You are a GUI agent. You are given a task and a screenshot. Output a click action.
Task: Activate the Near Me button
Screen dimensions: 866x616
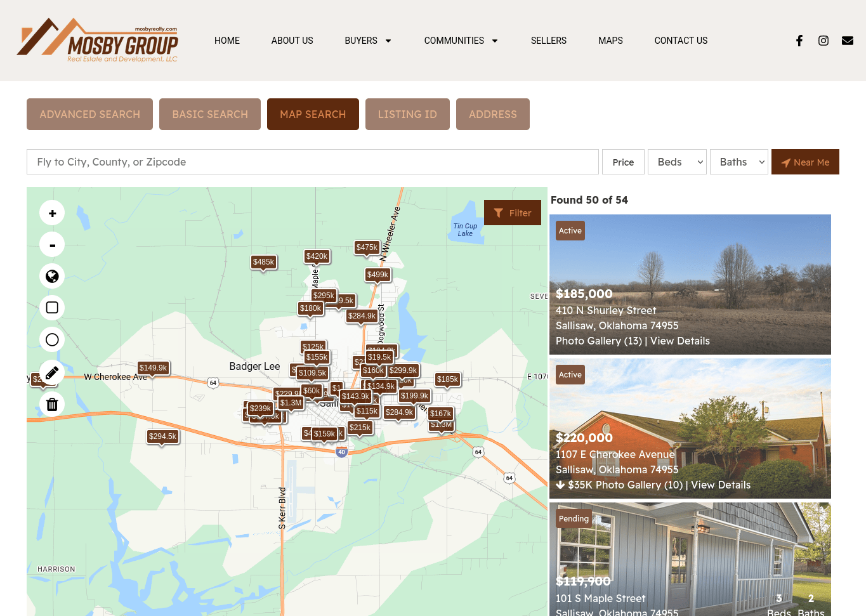(x=805, y=162)
